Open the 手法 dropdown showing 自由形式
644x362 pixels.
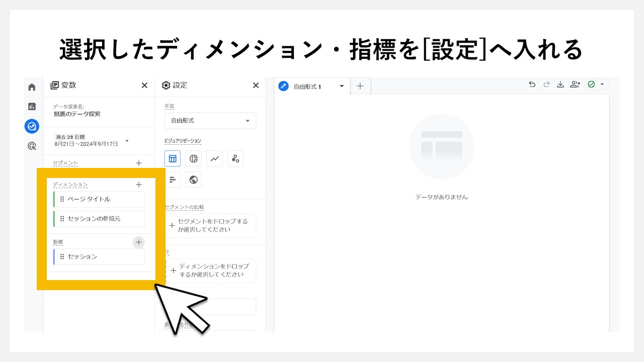tap(210, 121)
